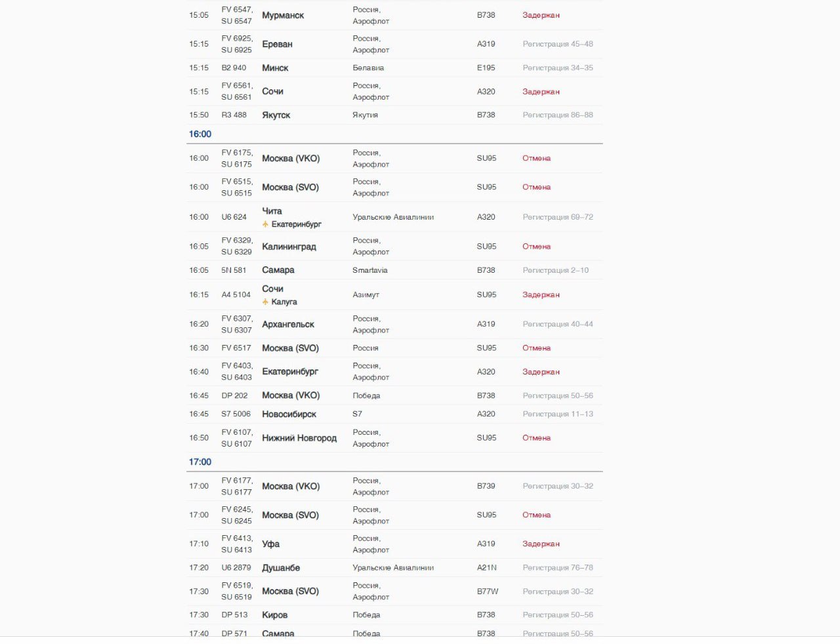The height and width of the screenshot is (644, 840).
Task: Select the Ереван destination link
Action: click(x=277, y=44)
